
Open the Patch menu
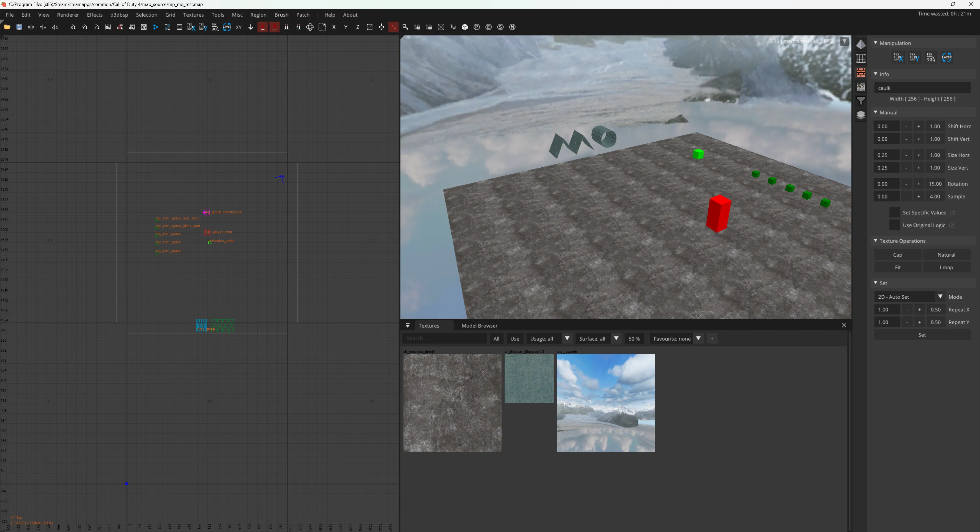point(303,15)
